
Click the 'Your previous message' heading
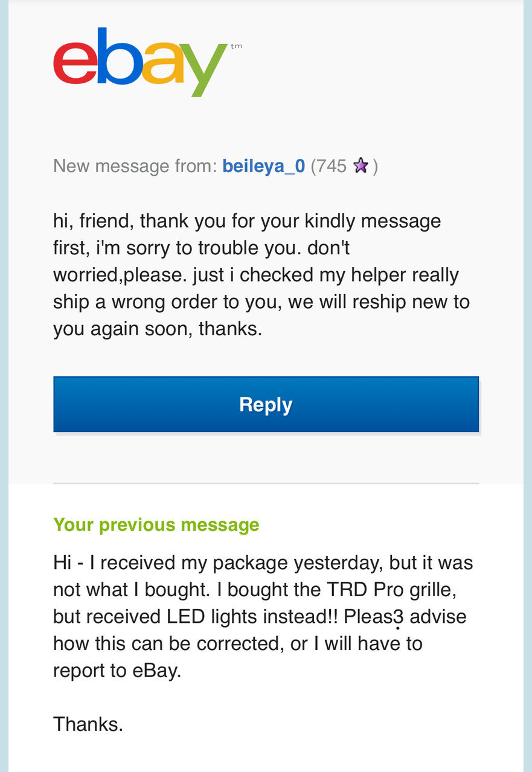pyautogui.click(x=156, y=524)
